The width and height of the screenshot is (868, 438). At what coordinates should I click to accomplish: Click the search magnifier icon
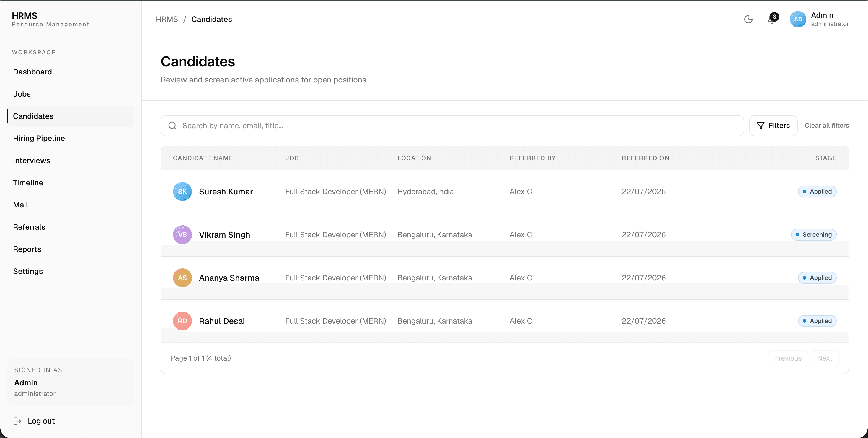coord(172,126)
